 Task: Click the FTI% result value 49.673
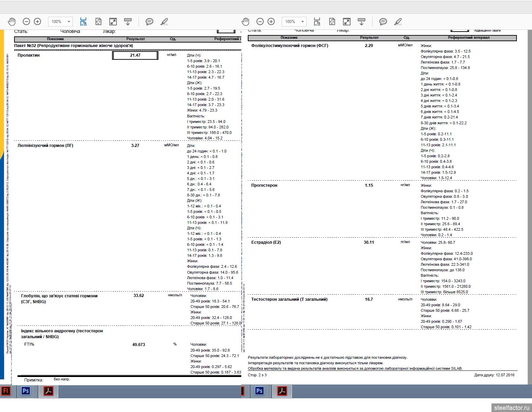point(139,345)
